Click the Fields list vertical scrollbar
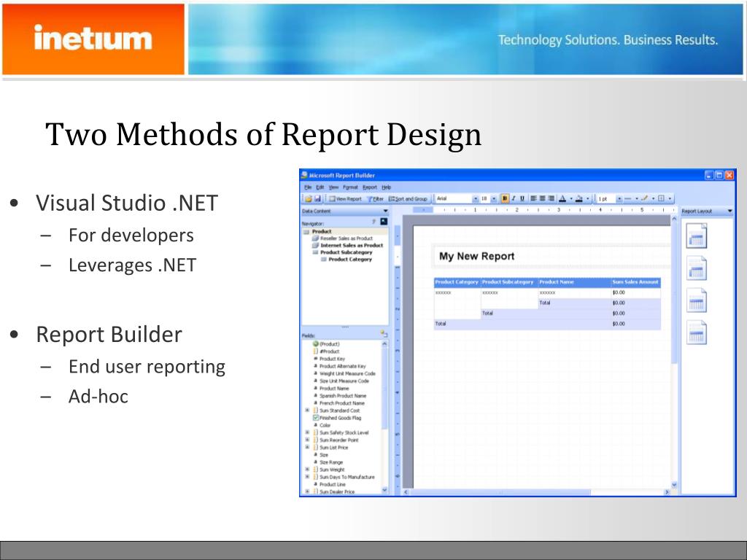This screenshot has height=560, width=747. (x=385, y=416)
